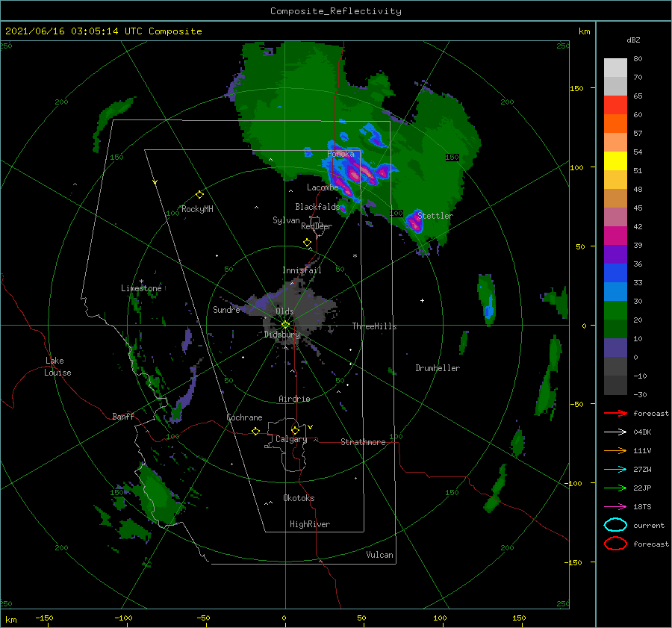
Task: Click the Airdrie town label
Action: pyautogui.click(x=294, y=399)
